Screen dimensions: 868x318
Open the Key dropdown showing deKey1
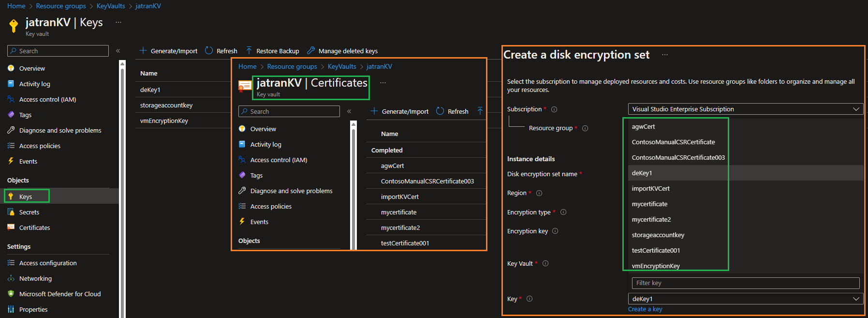tap(745, 299)
